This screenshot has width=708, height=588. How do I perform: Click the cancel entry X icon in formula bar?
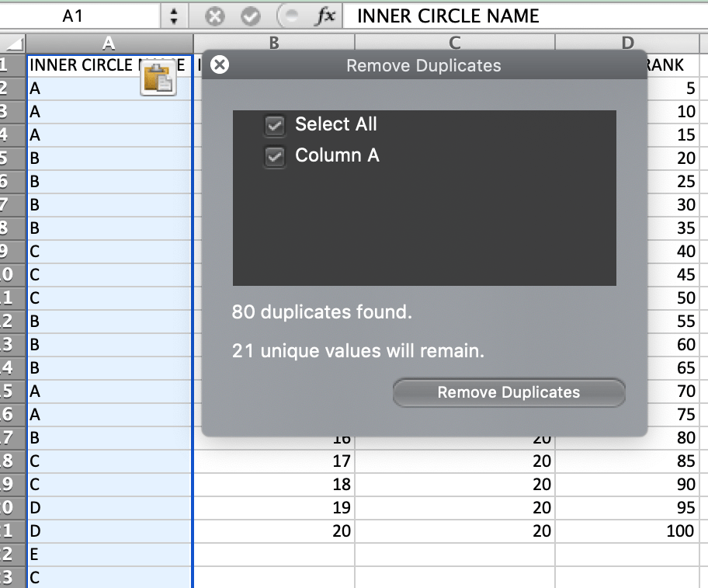tap(215, 16)
